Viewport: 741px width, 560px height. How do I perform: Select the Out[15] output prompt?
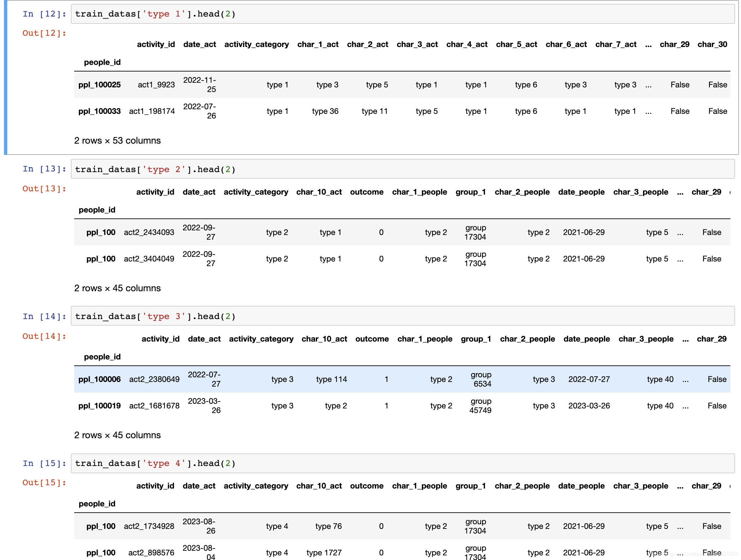[44, 483]
